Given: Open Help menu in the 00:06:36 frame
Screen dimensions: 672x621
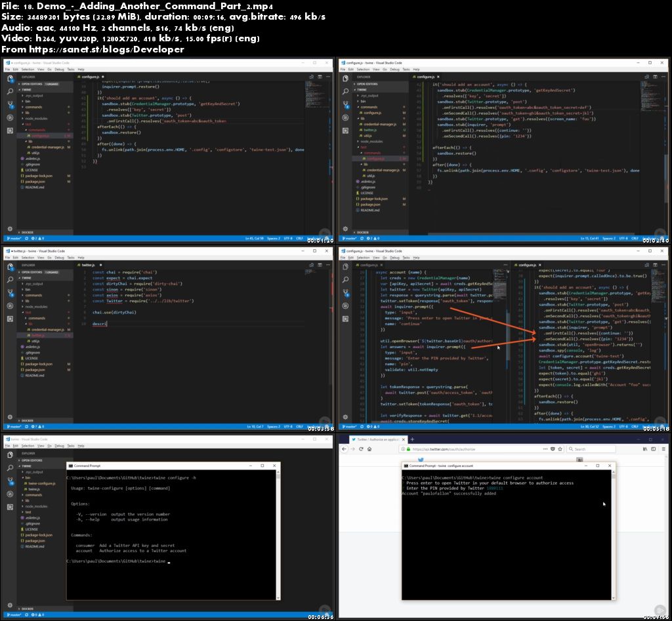Looking at the screenshot, I should coord(81,446).
